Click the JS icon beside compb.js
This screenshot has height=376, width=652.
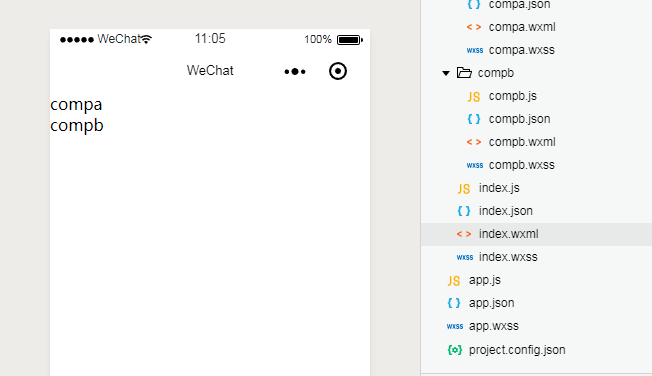474,96
